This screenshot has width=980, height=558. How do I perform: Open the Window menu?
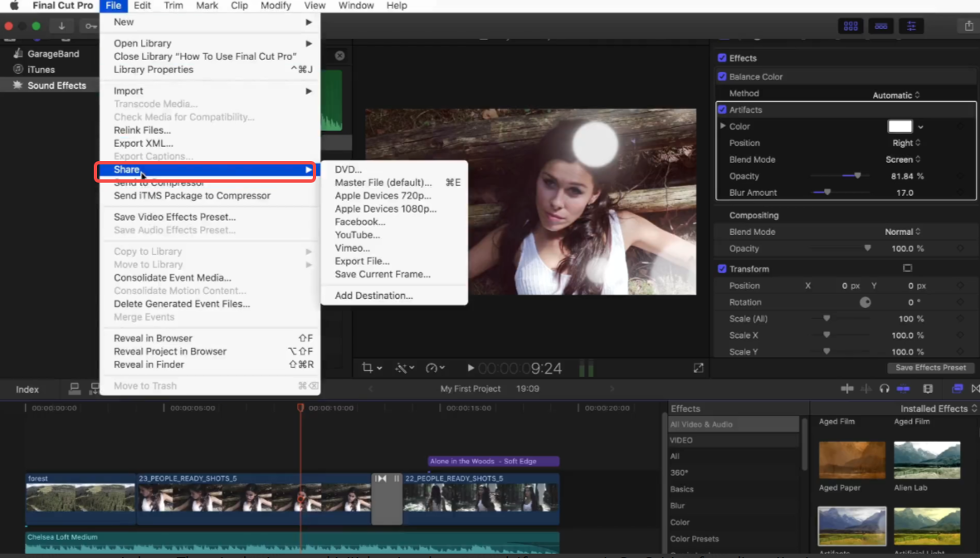tap(356, 5)
